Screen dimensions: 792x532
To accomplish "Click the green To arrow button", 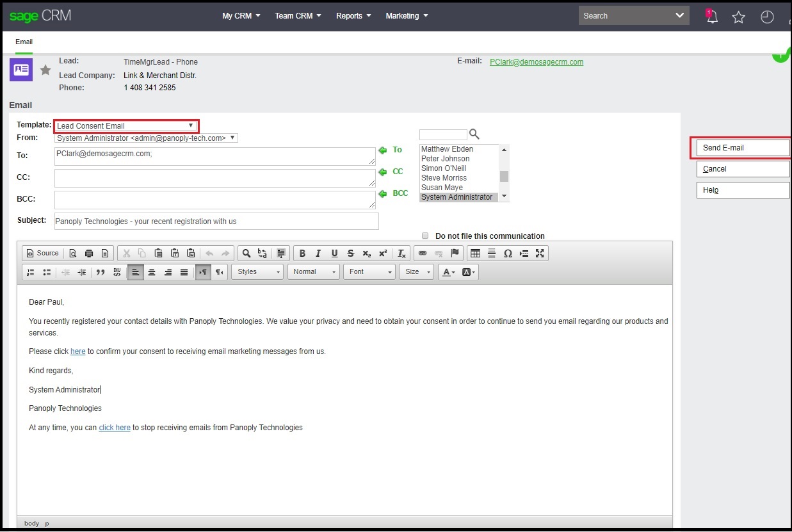I will click(x=383, y=150).
